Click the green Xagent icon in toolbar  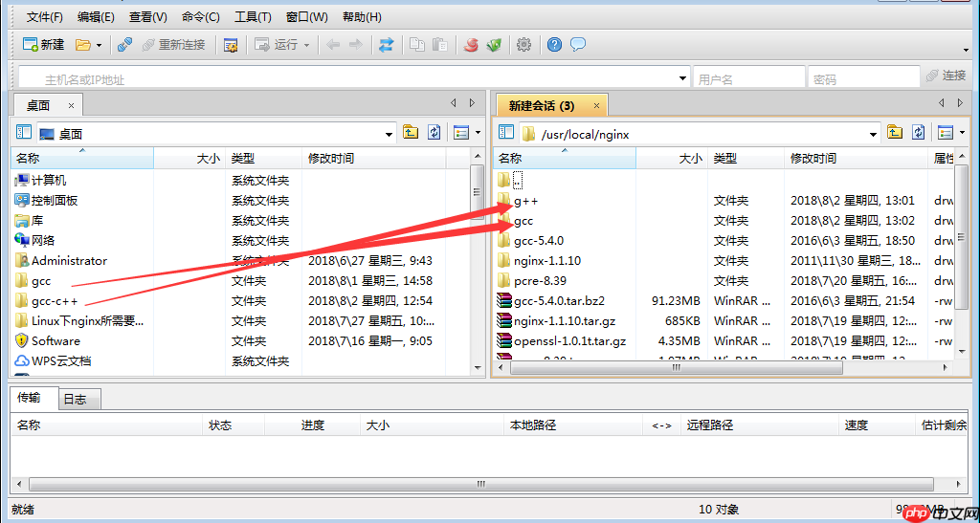coord(495,44)
